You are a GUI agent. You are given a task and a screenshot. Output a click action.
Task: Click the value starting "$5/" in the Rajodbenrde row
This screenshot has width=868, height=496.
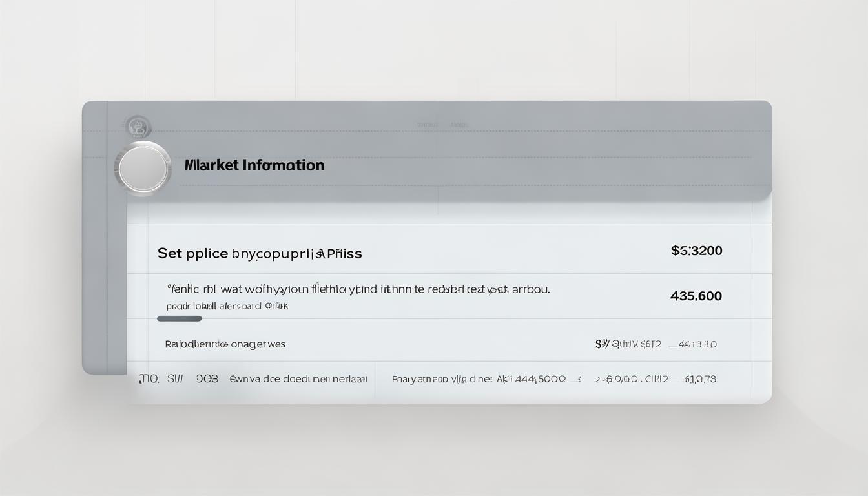coord(628,344)
